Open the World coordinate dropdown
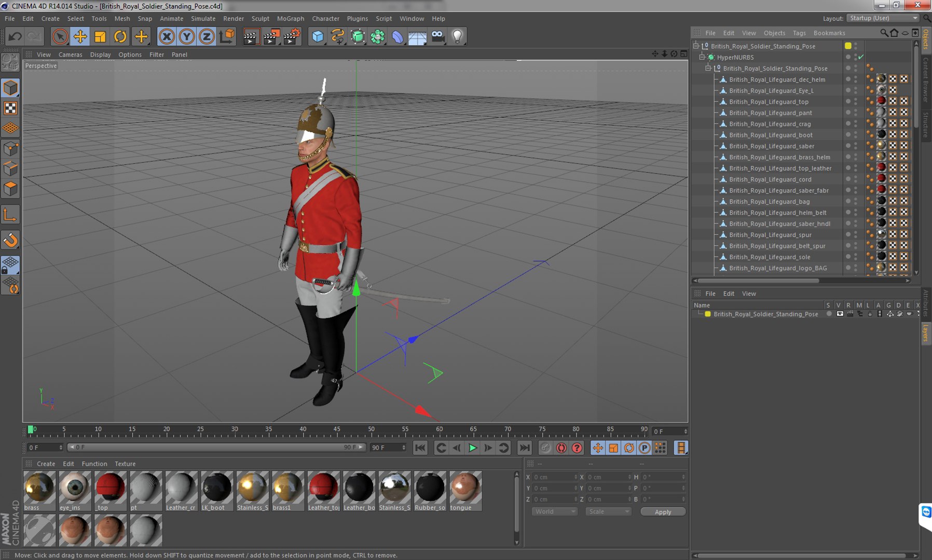This screenshot has height=560, width=932. tap(555, 511)
